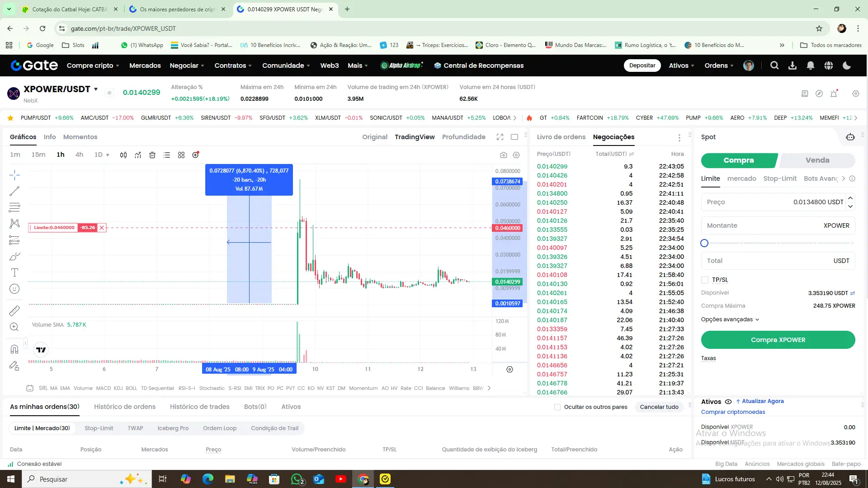Open the emoji sticker tool
The width and height of the screenshot is (868, 488).
pos(14,289)
